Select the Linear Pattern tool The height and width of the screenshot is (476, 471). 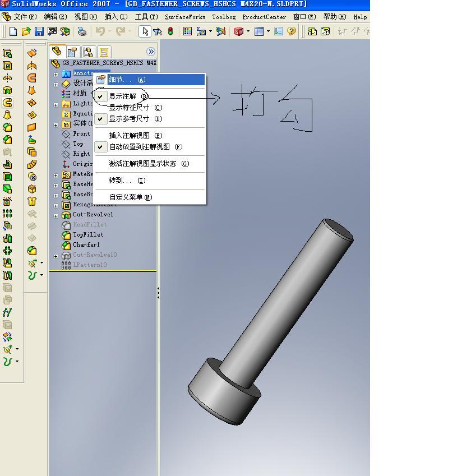[x=7, y=214]
